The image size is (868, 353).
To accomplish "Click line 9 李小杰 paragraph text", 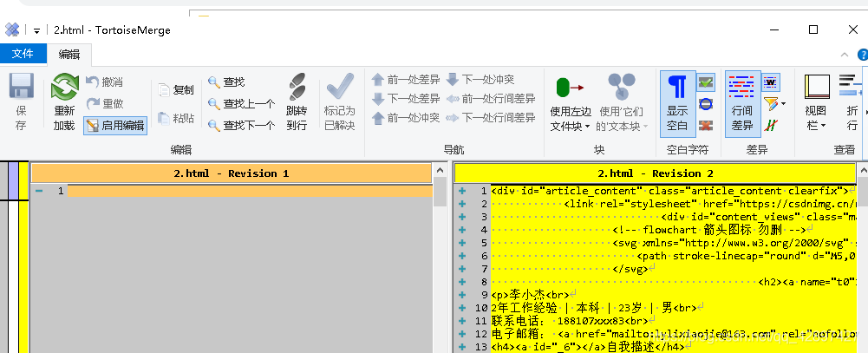I will pyautogui.click(x=531, y=294).
